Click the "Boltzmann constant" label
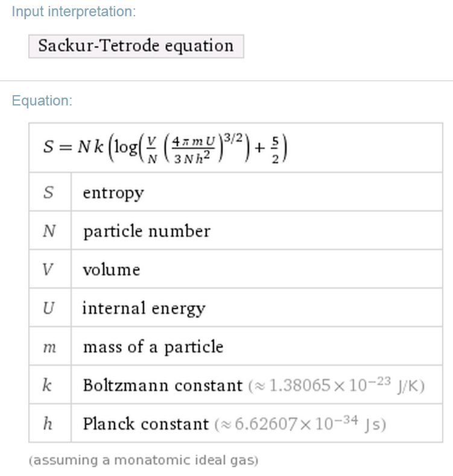Screen dimensions: 453x476 (163, 386)
